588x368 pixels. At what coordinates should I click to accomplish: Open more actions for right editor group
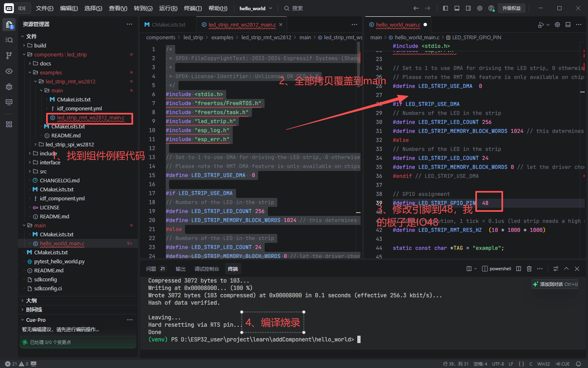(x=579, y=25)
